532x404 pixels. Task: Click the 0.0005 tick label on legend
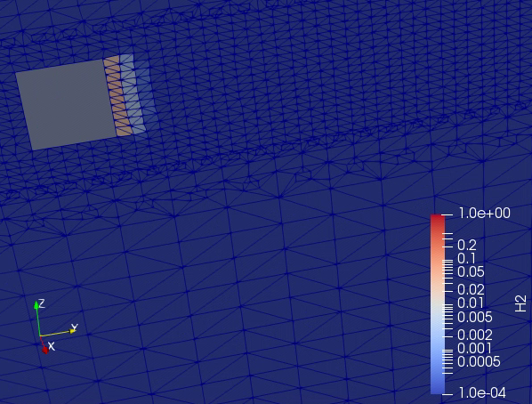click(479, 362)
